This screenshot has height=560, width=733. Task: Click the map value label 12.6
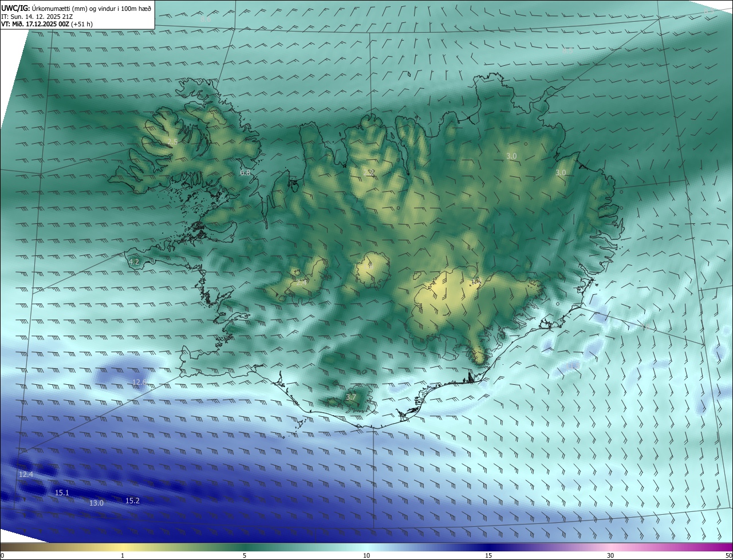(140, 382)
